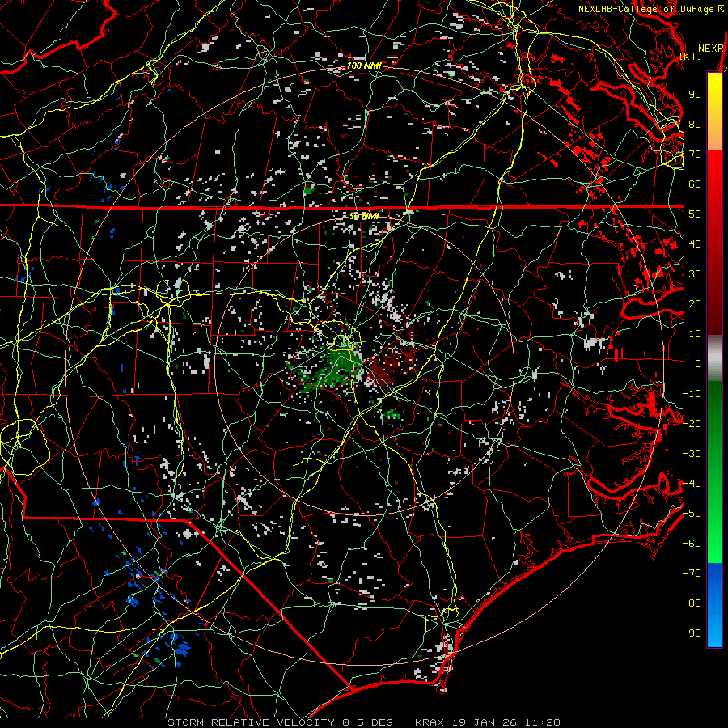The height and width of the screenshot is (728, 728).
Task: Click the "NEXR" label above the color bar
Action: [711, 49]
